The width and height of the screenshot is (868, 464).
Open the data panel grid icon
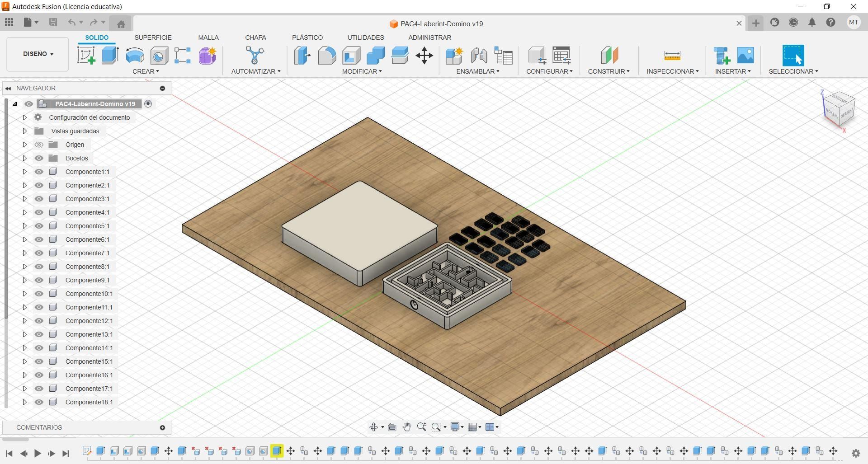click(9, 22)
